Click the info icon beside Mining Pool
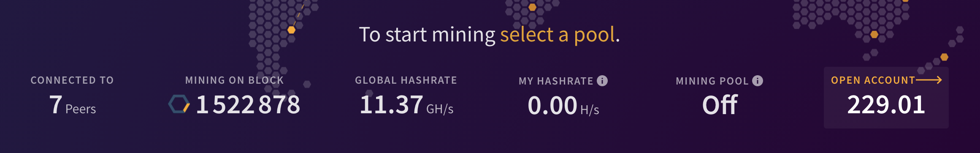Screen dimensions: 980x153 758,81
